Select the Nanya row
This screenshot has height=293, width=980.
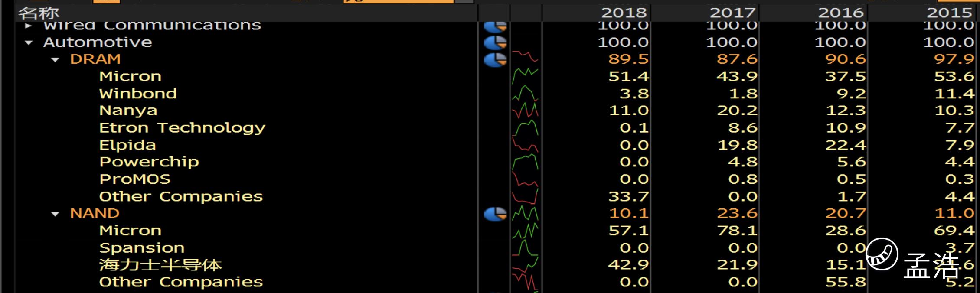[128, 111]
